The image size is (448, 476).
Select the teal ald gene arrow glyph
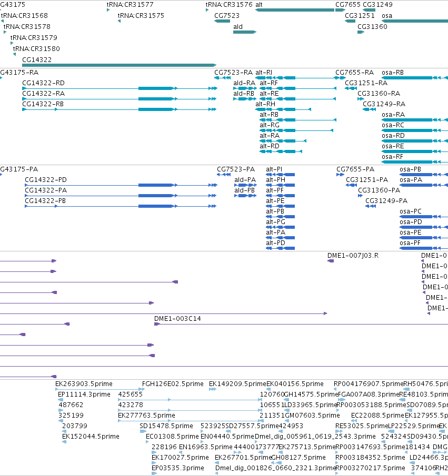[245, 32]
